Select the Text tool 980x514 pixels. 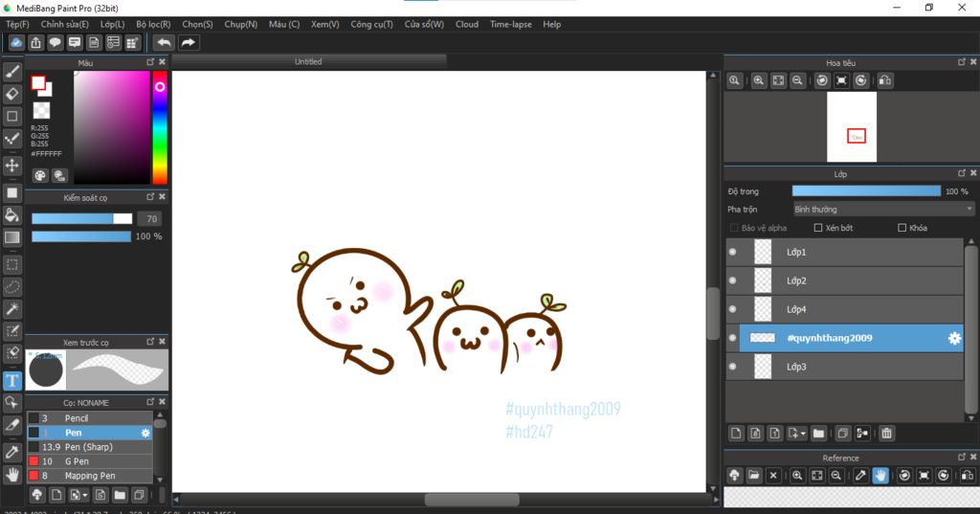point(12,381)
